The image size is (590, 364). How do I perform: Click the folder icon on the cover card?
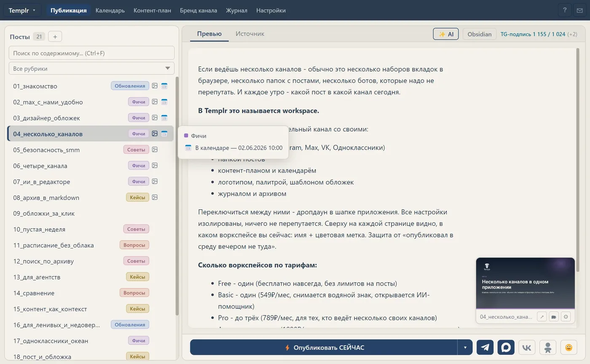(554, 316)
